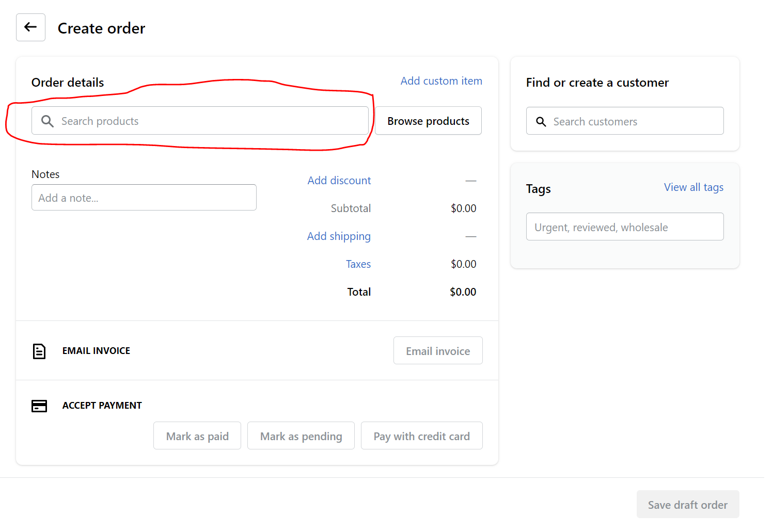Click the Tags input field
Screen dimensions: 773x532
click(x=625, y=227)
